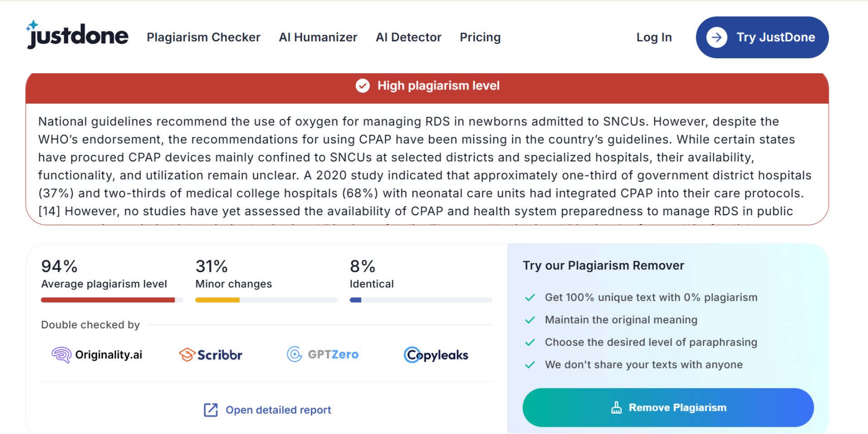Click the external-link icon for detailed report
Screen dimensions: 868x434
click(211, 410)
